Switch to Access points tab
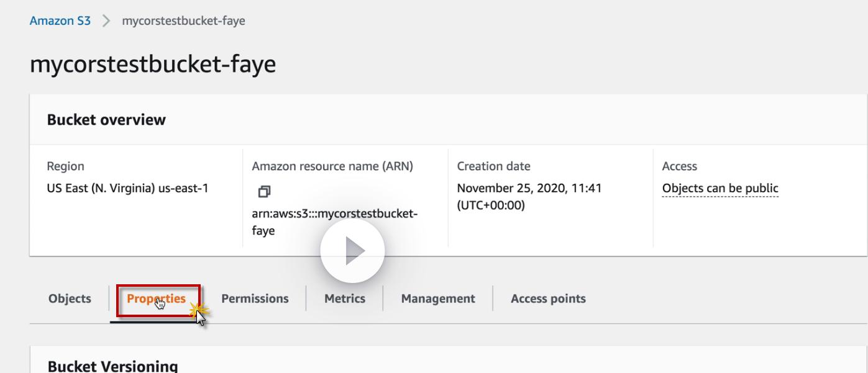 (548, 299)
